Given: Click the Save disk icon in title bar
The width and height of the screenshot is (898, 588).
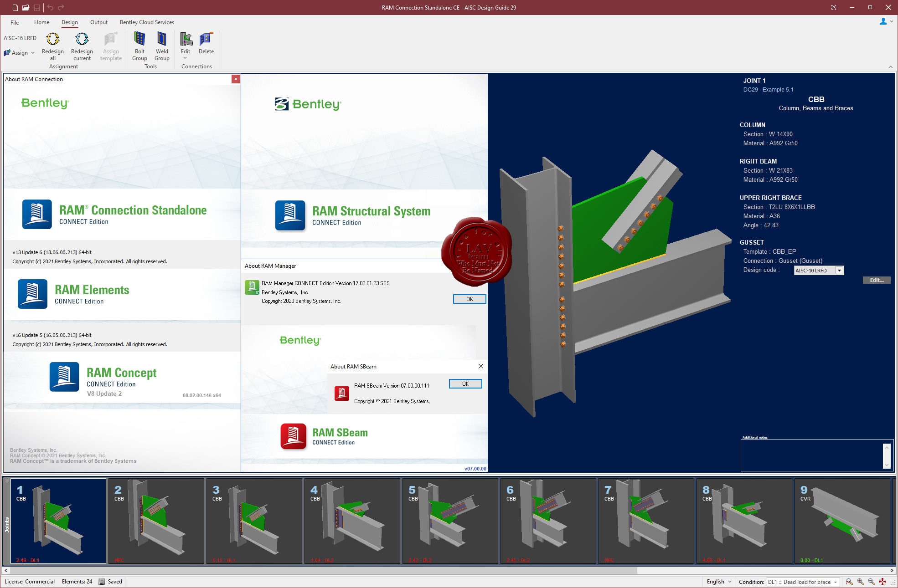Looking at the screenshot, I should (37, 7).
